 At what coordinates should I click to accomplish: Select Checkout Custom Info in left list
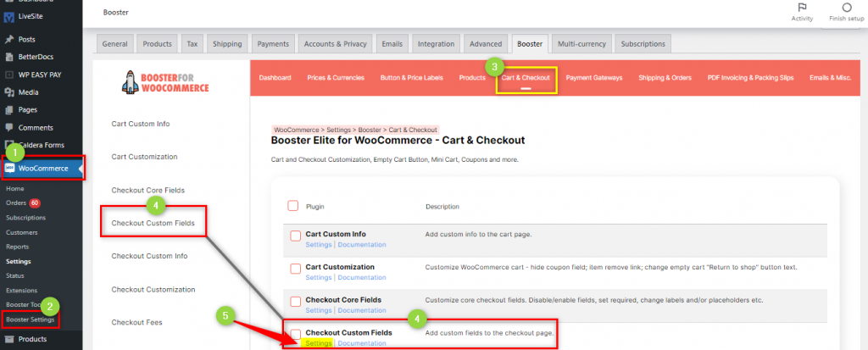click(x=149, y=257)
